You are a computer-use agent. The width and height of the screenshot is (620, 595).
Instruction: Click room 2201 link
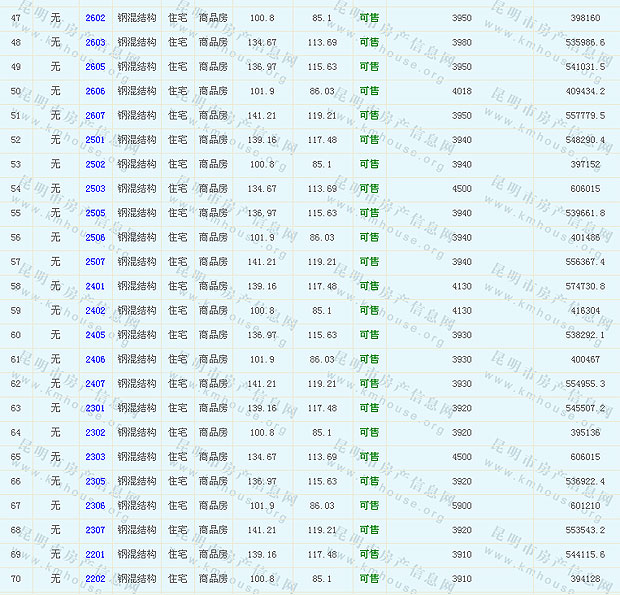95,554
